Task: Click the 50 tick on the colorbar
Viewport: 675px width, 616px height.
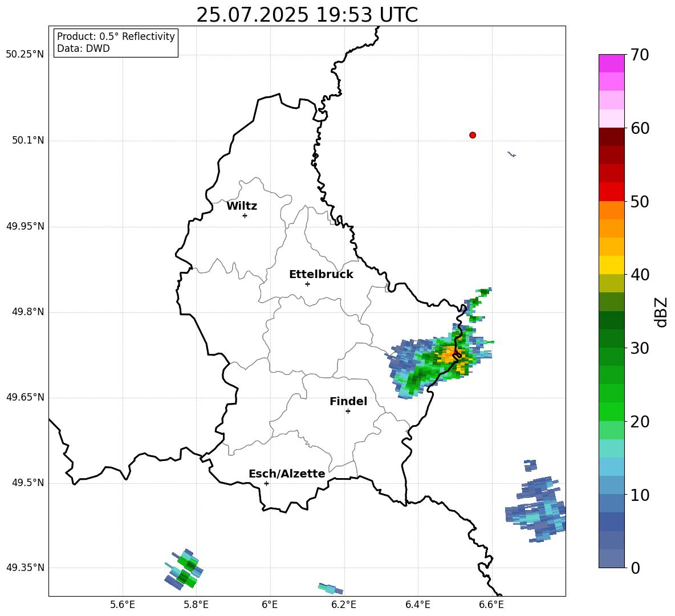Action: pos(640,201)
